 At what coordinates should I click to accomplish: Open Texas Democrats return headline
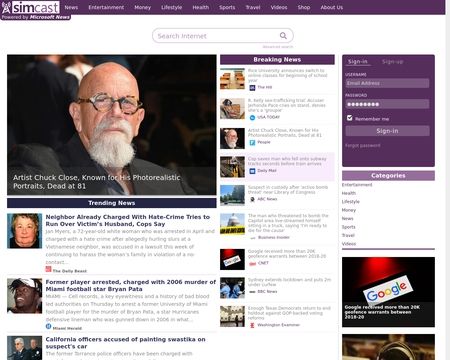pos(289,313)
